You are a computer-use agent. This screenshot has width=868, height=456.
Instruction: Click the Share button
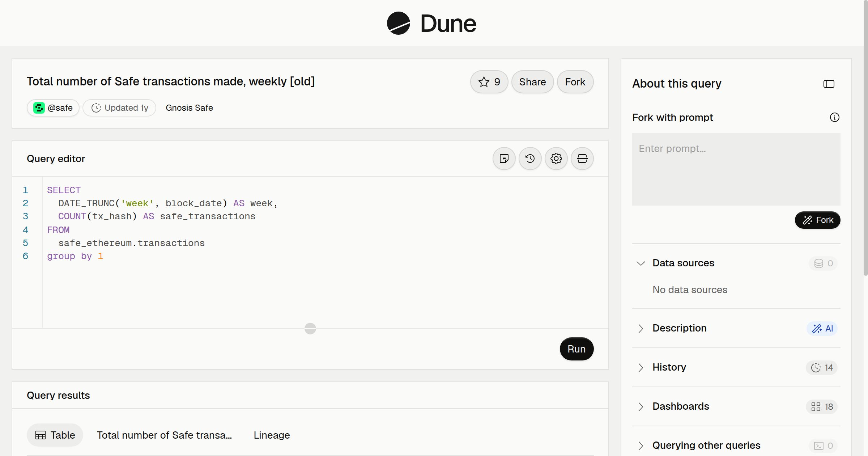coord(532,82)
